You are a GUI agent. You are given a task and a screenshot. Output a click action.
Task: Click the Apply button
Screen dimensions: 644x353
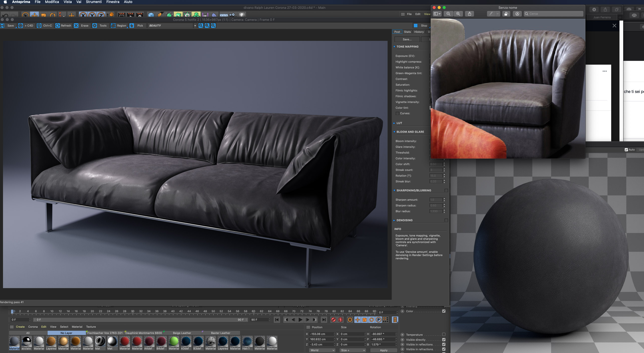tap(383, 350)
